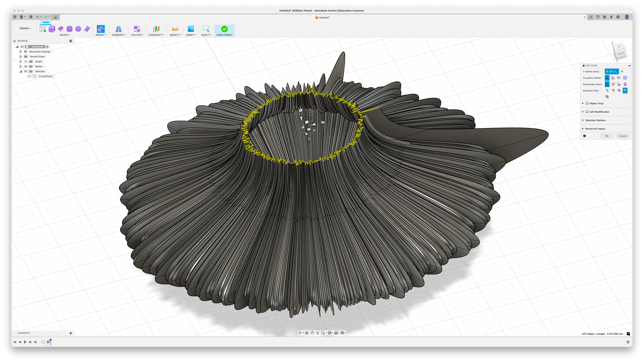The image size is (644, 362).
Task: Toggle visibility of the (Unsaved) root component
Action: click(x=22, y=47)
